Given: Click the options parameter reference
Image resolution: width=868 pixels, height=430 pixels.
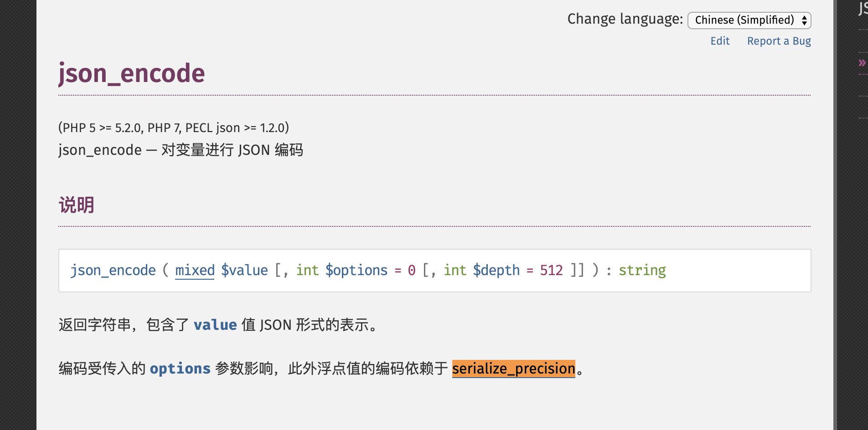Looking at the screenshot, I should (x=180, y=368).
